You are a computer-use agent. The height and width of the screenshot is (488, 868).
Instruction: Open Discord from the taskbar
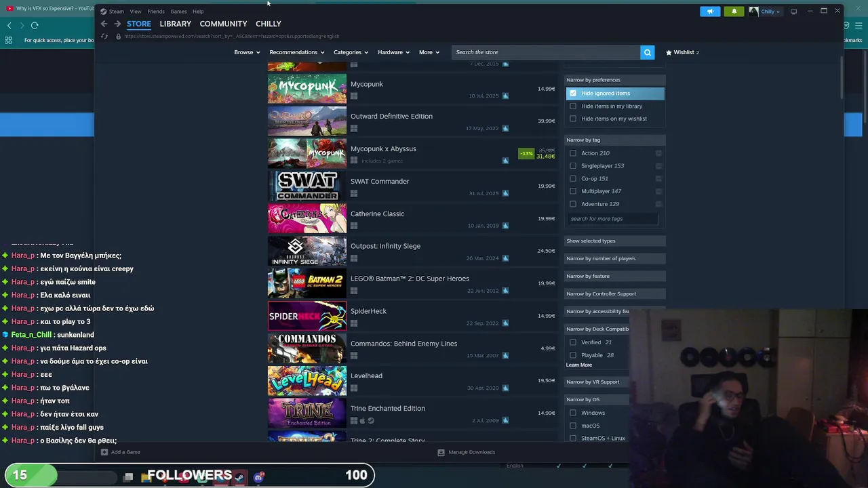pos(258,477)
